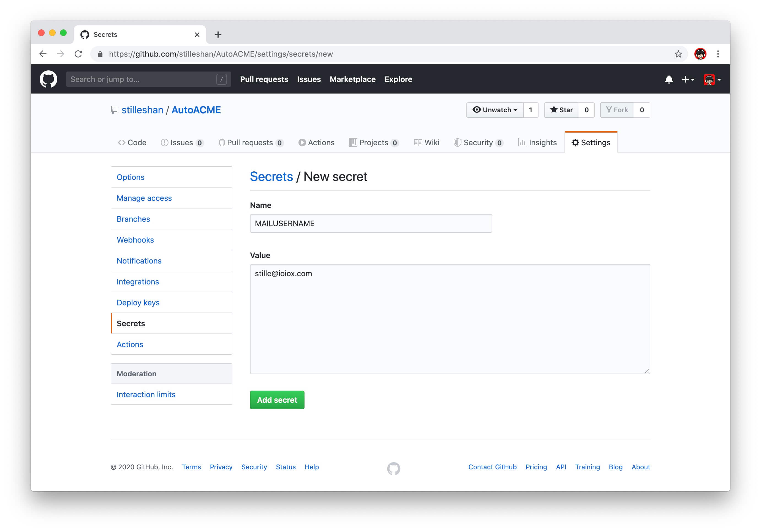This screenshot has height=532, width=761.
Task: Open the user avatar menu in GitHub header
Action: click(x=712, y=79)
